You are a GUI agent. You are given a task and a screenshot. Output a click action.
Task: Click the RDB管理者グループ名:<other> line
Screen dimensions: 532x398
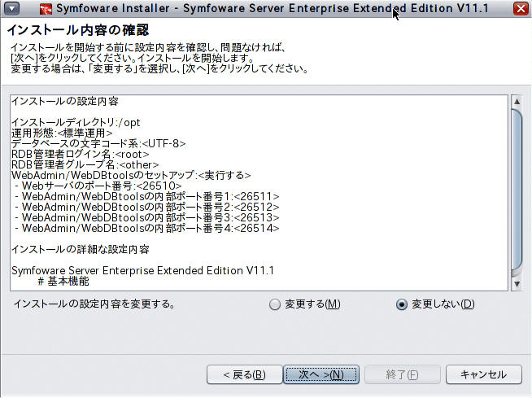tap(85, 164)
